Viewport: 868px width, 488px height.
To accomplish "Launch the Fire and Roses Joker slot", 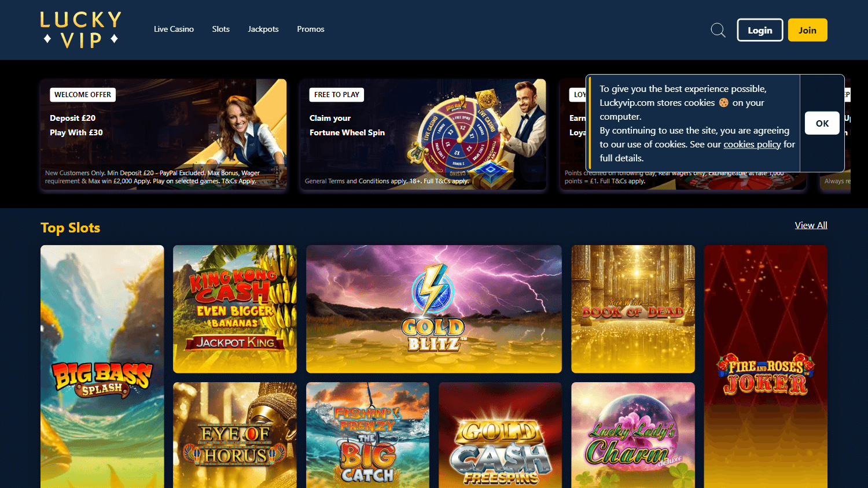I will pos(766,367).
